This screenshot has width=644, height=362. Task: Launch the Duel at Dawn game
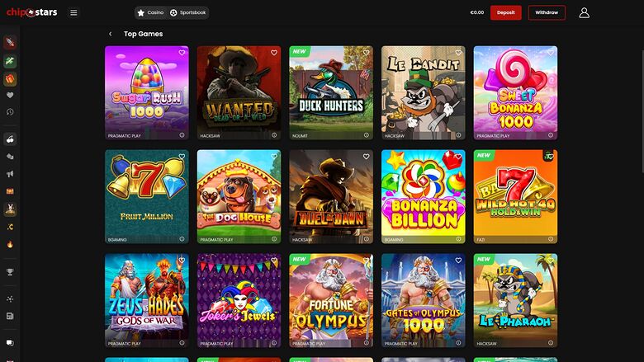331,196
